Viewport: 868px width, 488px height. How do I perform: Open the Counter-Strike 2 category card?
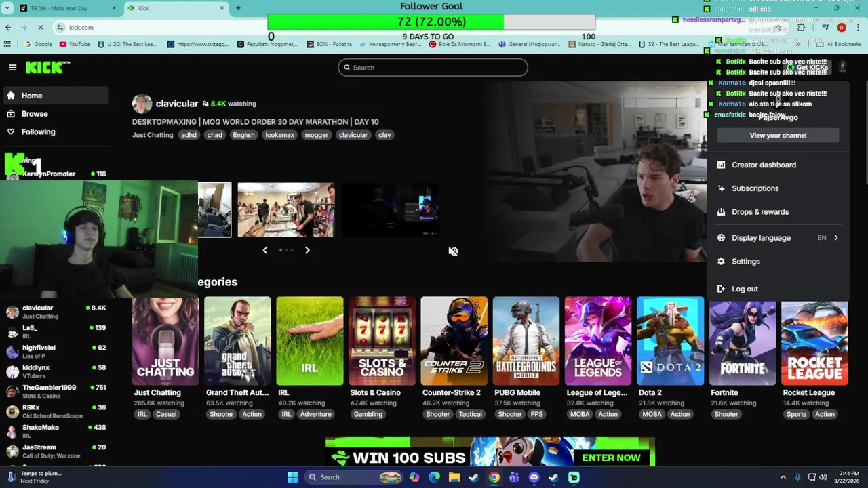[x=454, y=341]
